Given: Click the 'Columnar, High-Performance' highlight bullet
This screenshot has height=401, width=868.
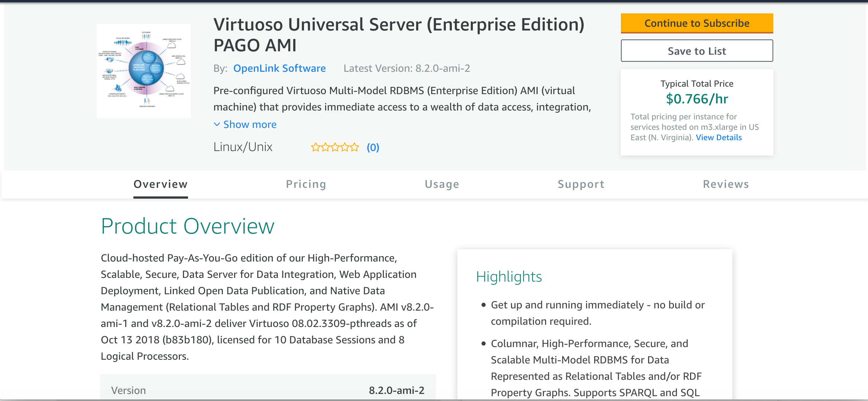Looking at the screenshot, I should (596, 368).
